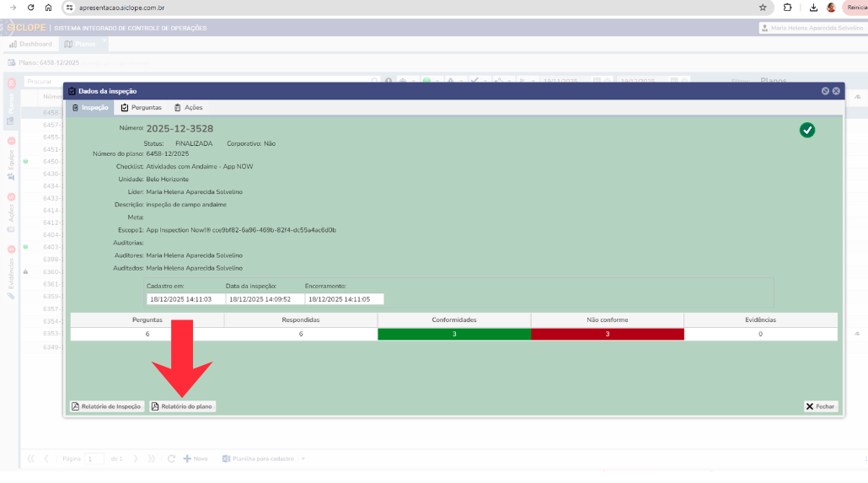868x483 pixels.
Task: Click the browser address bar URL
Action: 126,8
